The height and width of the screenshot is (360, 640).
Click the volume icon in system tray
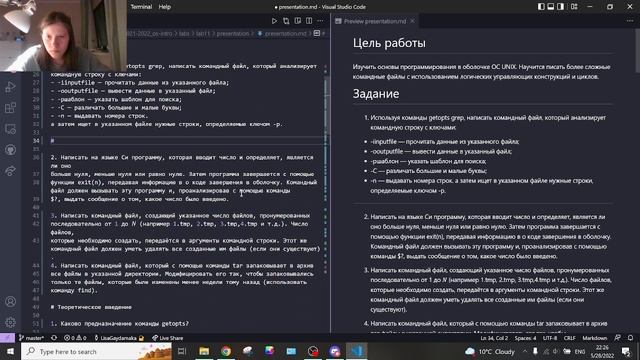pyautogui.click(x=556, y=351)
